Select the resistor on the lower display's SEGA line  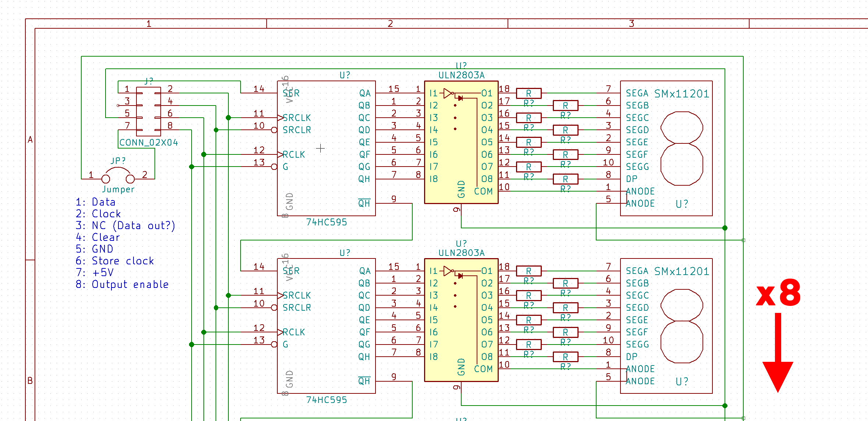(529, 271)
